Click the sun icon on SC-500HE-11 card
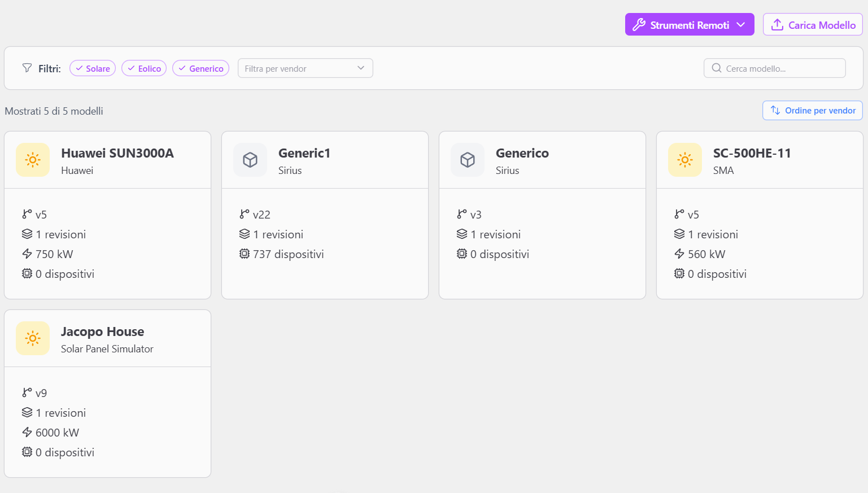868x493 pixels. [x=685, y=160]
